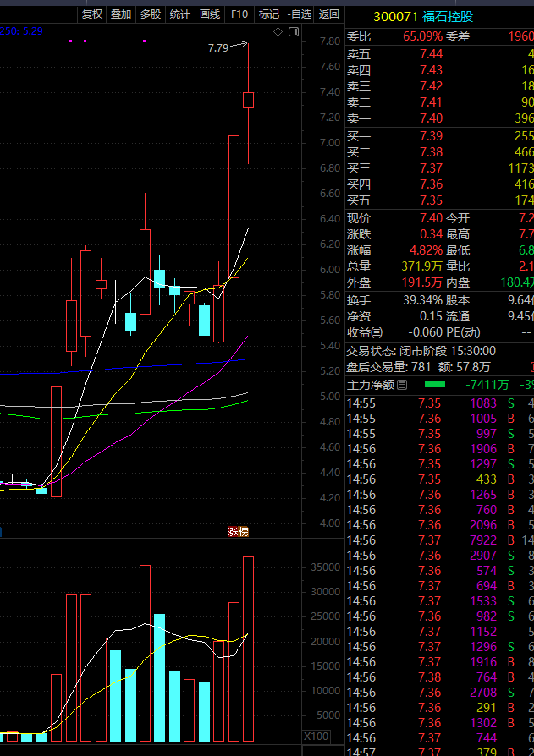
Task: Select the 买一 bid price 7.39
Action: click(x=431, y=136)
